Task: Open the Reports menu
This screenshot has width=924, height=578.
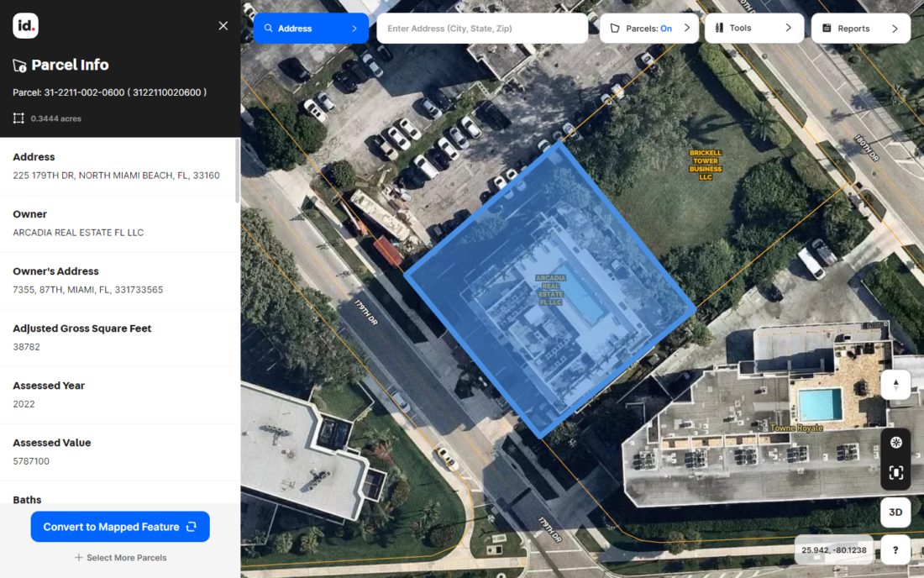Action: click(856, 28)
